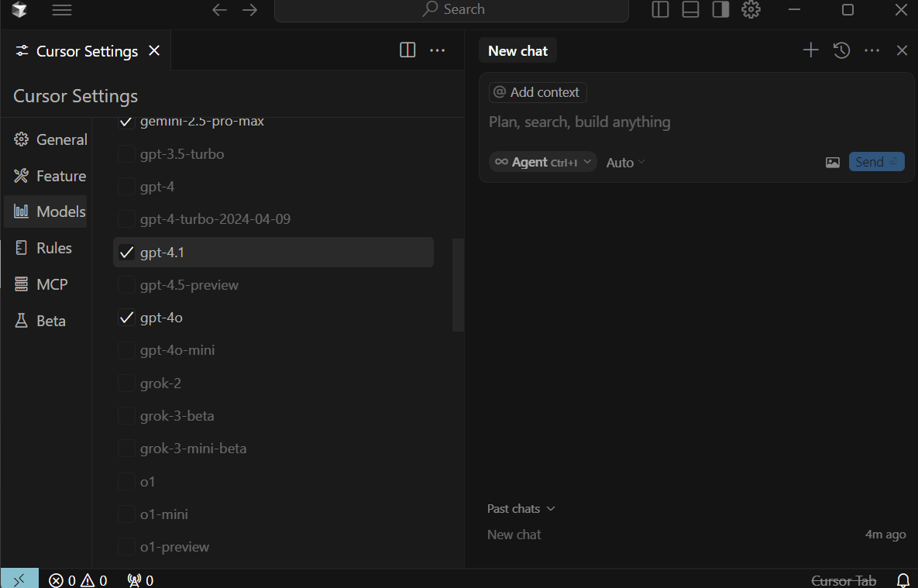The image size is (918, 588).
Task: Open the hamburger application menu
Action: pos(61,9)
